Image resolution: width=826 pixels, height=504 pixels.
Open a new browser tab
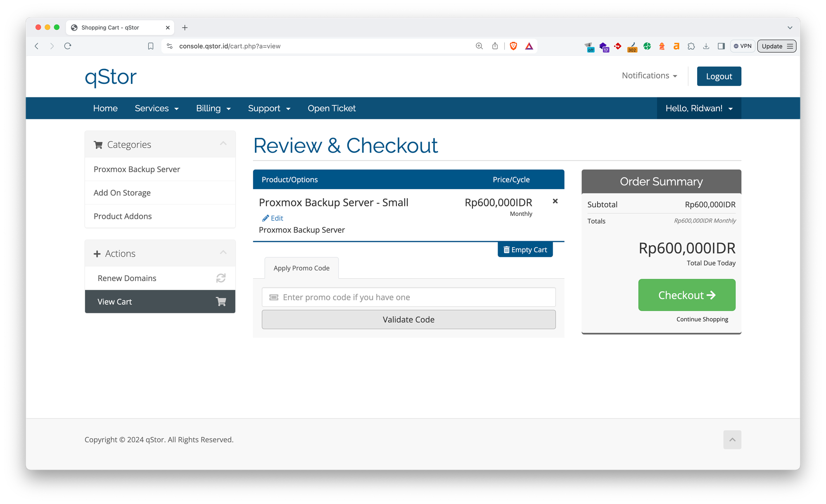185,28
